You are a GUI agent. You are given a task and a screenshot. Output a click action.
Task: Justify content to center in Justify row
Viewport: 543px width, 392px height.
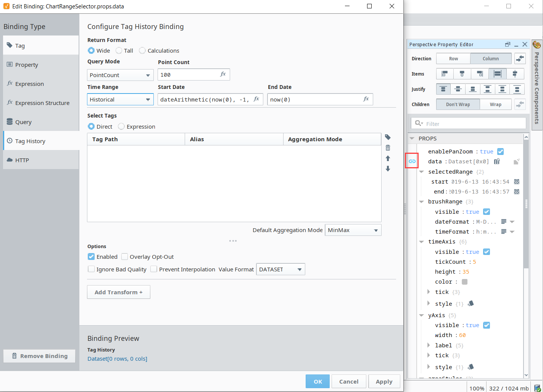[x=458, y=89]
